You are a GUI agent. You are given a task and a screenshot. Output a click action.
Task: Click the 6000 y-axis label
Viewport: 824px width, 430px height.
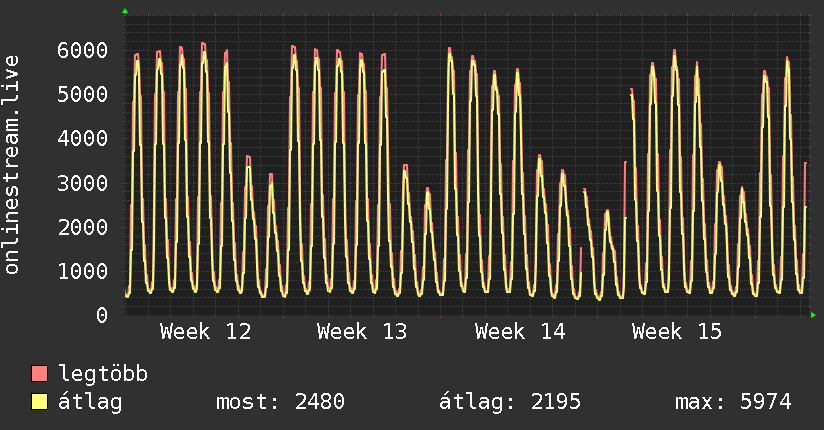[x=83, y=50]
